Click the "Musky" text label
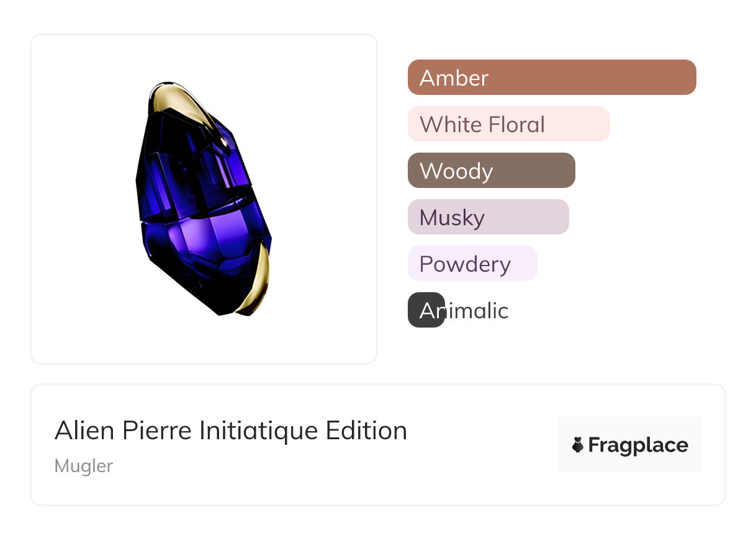 (452, 218)
